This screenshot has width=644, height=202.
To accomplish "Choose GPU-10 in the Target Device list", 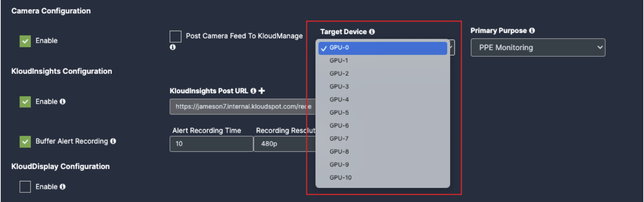I will click(383, 178).
